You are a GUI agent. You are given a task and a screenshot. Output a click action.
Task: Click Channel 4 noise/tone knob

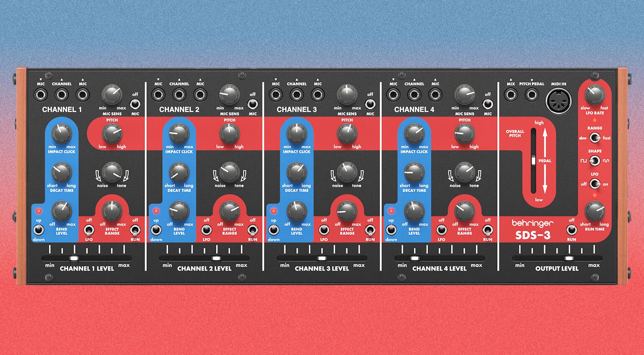click(x=465, y=172)
